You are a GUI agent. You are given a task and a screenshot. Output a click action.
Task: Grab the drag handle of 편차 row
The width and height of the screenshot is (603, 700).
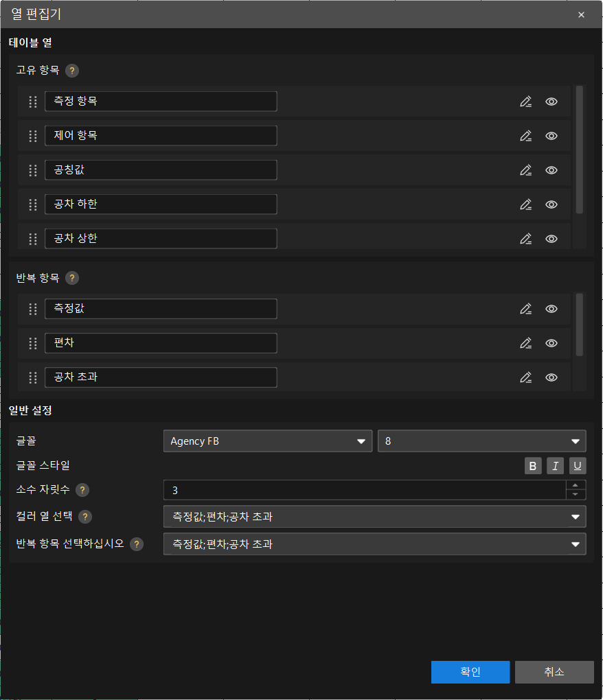point(33,343)
